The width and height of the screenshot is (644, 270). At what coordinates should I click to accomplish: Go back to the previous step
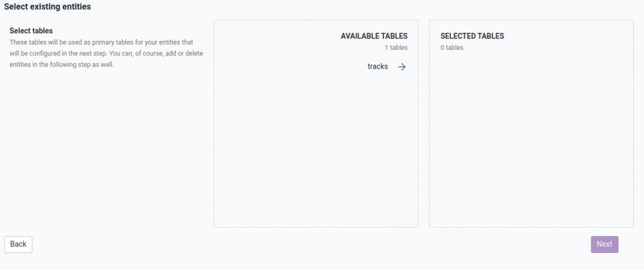click(x=18, y=244)
